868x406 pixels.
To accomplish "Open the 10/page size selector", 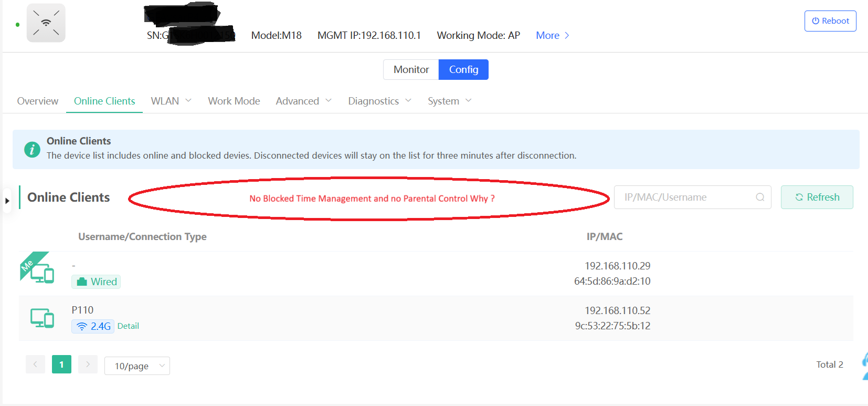I will [x=137, y=366].
